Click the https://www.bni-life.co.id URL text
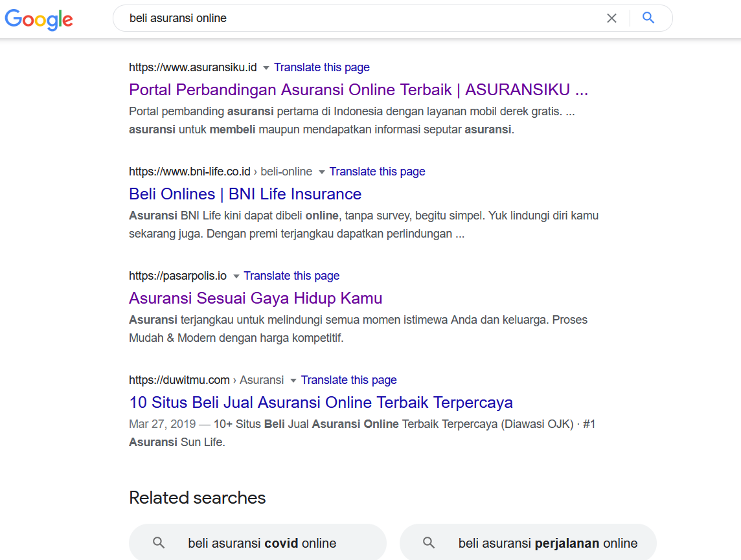This screenshot has width=741, height=560. [190, 172]
